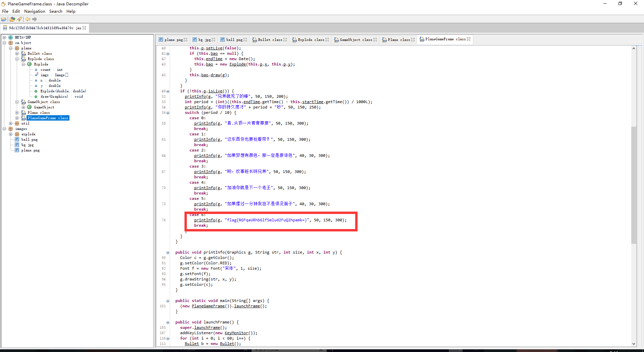This screenshot has height=352, width=644.
Task: Close the Bullet.class tab
Action: [285, 40]
